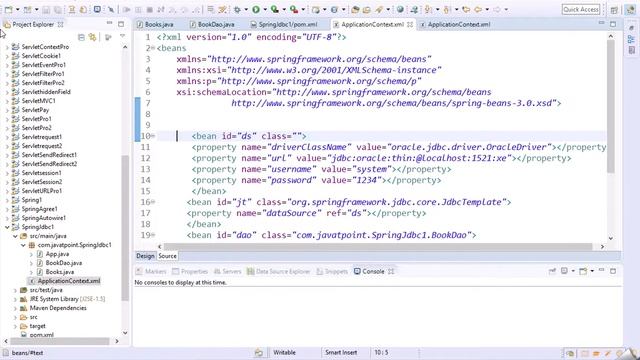Select BookDao.java in Project Explorer

(63, 263)
